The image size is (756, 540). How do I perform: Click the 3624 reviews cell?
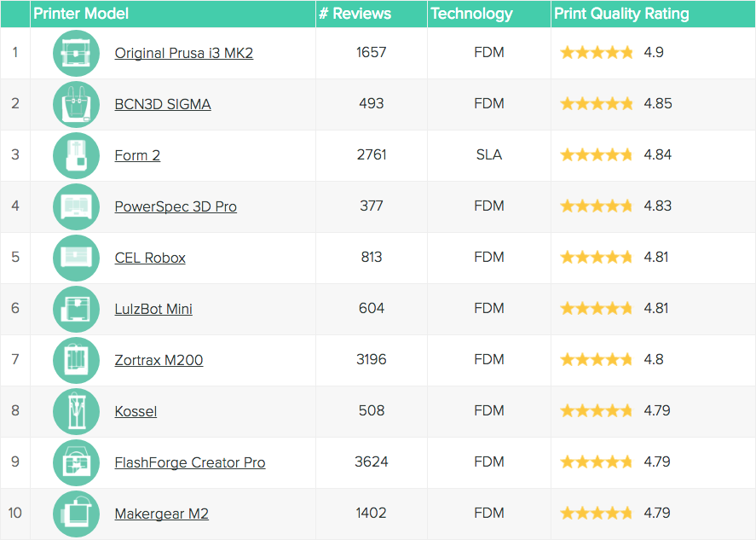click(372, 462)
